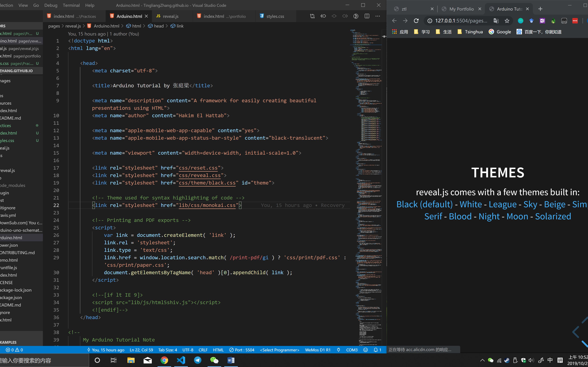Click the Open Changes compare icon
The height and width of the screenshot is (367, 588).
coord(312,16)
